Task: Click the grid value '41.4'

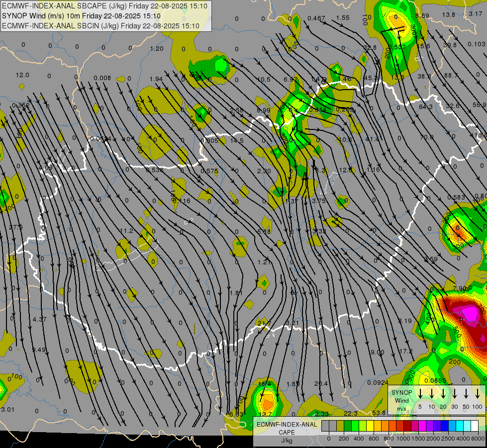Action: pos(373,139)
